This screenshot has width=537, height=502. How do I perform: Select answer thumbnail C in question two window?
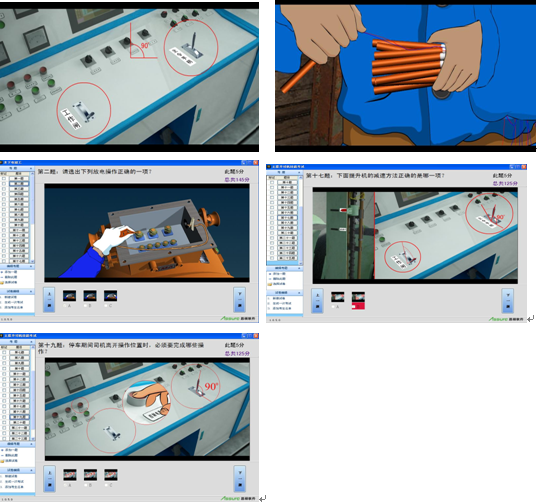click(x=111, y=296)
